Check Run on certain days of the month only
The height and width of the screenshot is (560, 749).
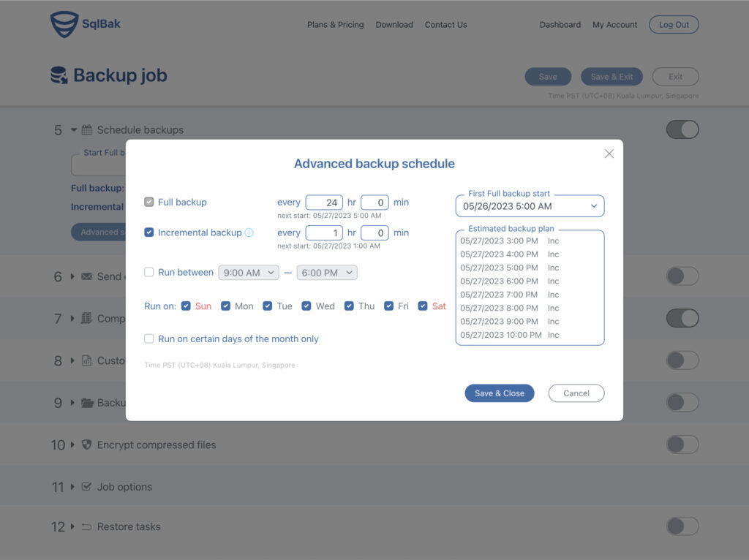coord(149,338)
